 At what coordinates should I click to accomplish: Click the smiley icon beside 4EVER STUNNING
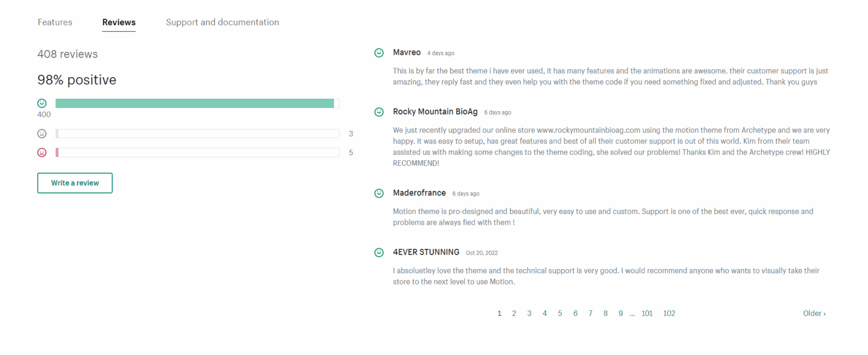[x=379, y=252]
